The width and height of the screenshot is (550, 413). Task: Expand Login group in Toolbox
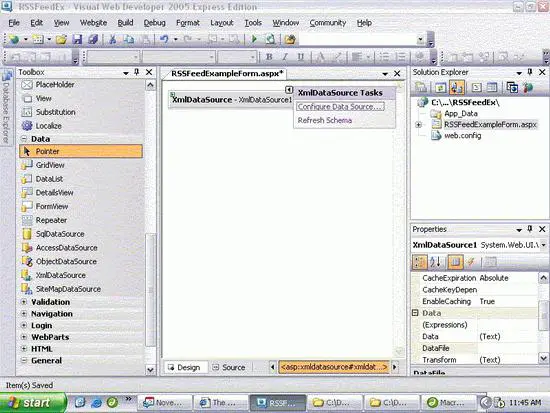24,325
